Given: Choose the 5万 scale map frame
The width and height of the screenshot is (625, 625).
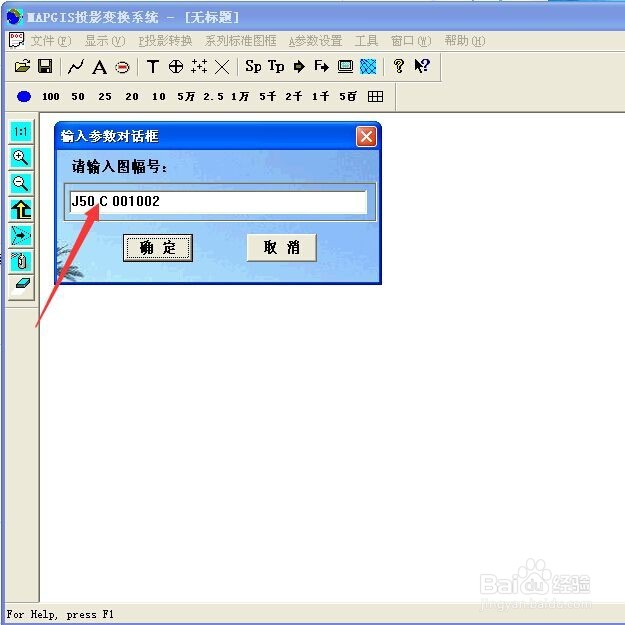Looking at the screenshot, I should pos(186,96).
